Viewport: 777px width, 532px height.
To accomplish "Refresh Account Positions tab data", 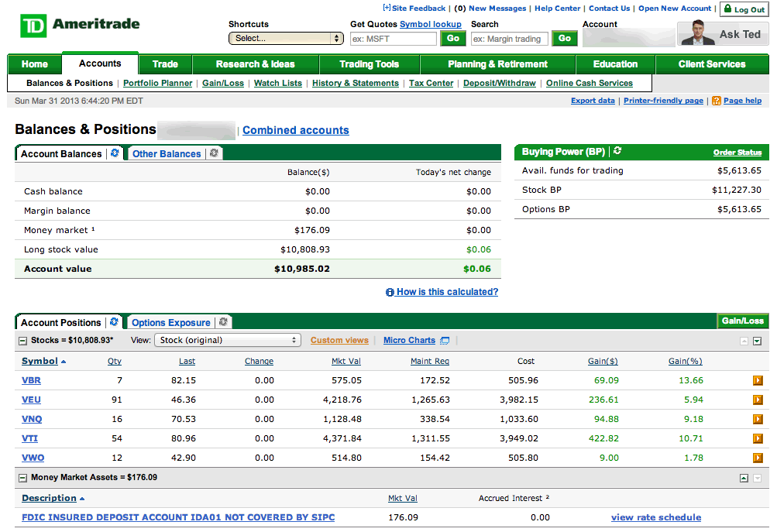I will [114, 322].
